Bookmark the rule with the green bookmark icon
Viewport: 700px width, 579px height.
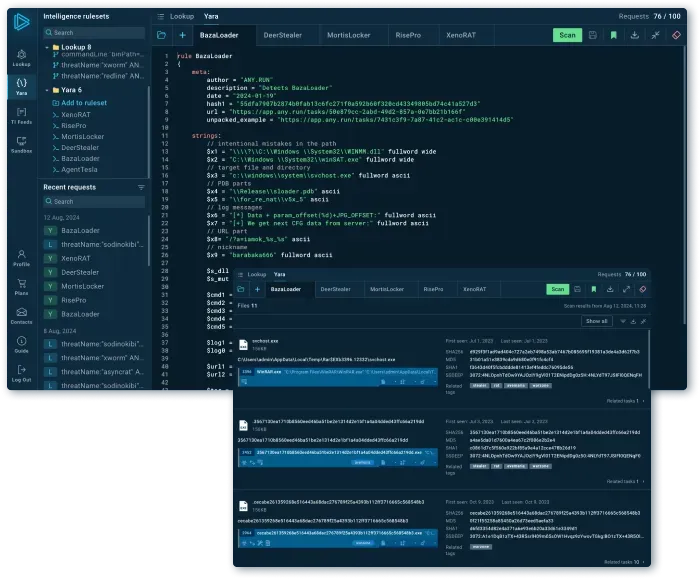pos(613,35)
